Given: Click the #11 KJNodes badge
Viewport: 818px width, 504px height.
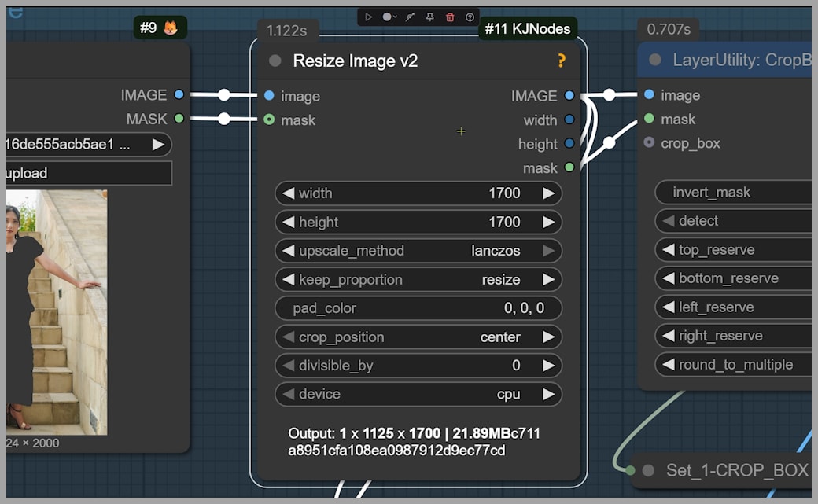Looking at the screenshot, I should click(527, 28).
